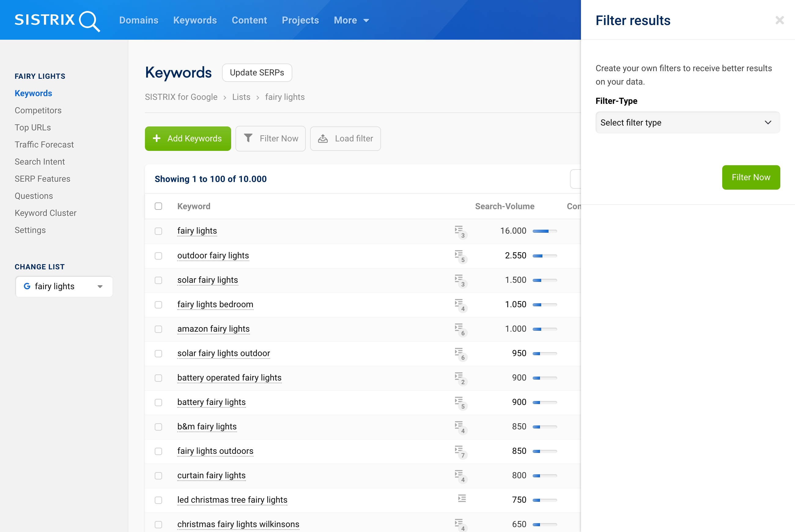Select the Domains navigation tab
Screen dimensions: 795x532
click(139, 20)
